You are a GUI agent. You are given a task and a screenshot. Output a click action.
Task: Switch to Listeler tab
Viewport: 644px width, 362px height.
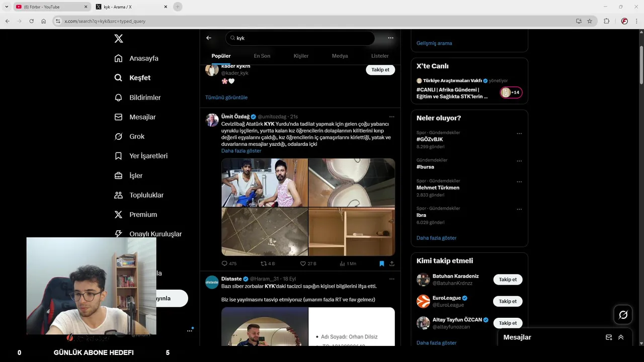coord(380,56)
